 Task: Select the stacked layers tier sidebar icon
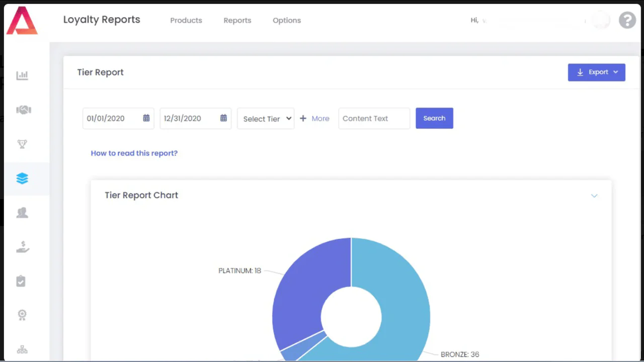click(x=22, y=178)
